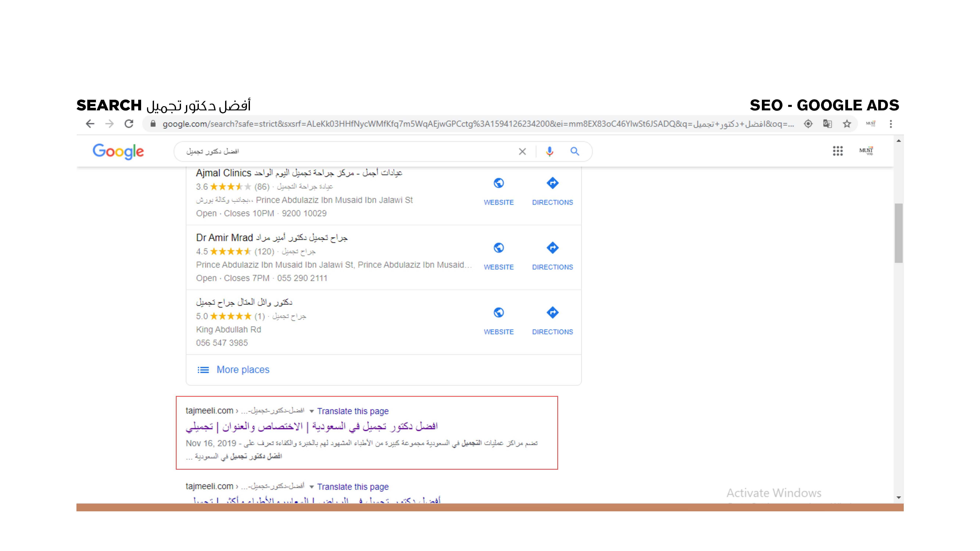Click the MUST extension icon in toolbar

870,124
